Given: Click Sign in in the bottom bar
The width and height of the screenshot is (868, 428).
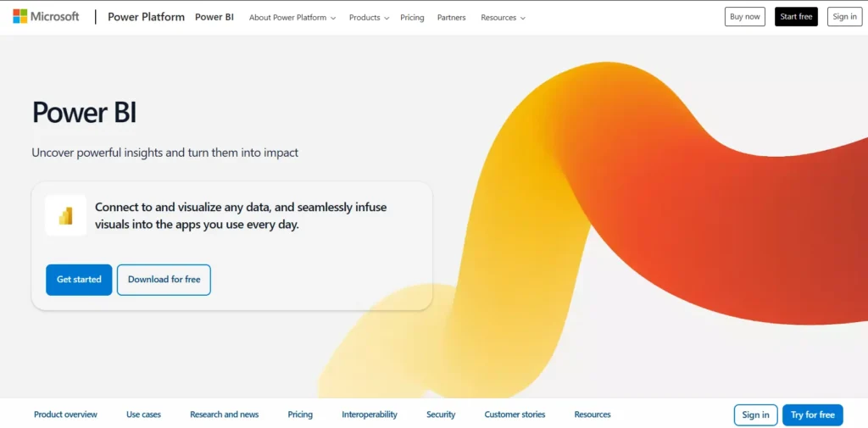Looking at the screenshot, I should (755, 414).
